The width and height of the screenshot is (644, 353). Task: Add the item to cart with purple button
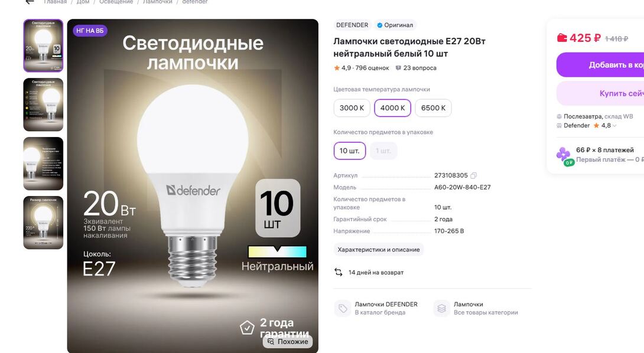[600, 65]
